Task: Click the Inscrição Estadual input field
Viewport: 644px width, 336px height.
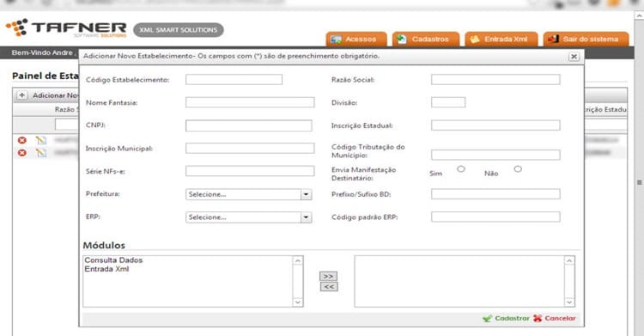Action: [495, 125]
